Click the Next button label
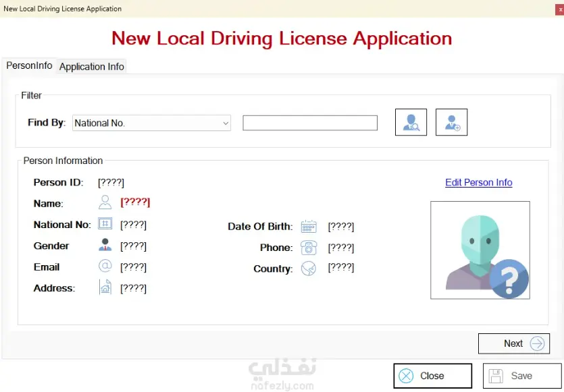The width and height of the screenshot is (564, 392). [513, 343]
